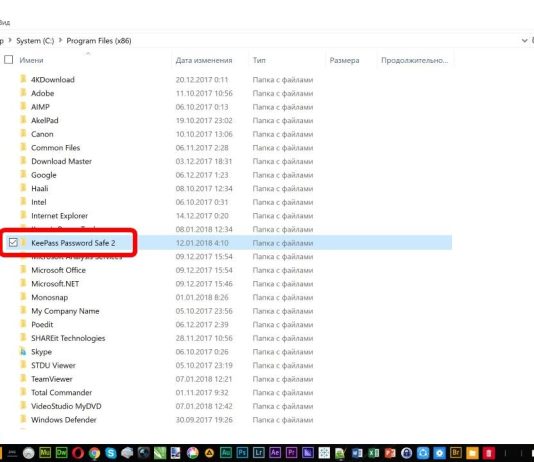Screen dimensions: 534x462
Task: Open After Effects from the taskbar
Action: [275, 452]
